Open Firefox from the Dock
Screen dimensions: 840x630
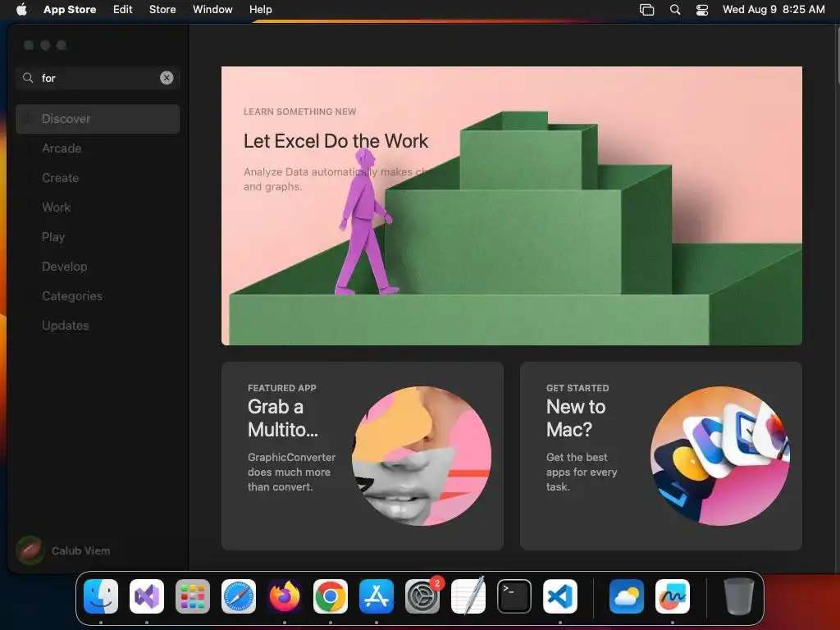tap(285, 596)
